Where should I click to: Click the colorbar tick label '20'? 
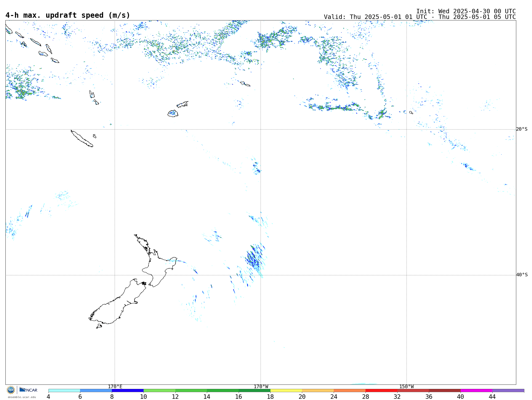click(302, 397)
